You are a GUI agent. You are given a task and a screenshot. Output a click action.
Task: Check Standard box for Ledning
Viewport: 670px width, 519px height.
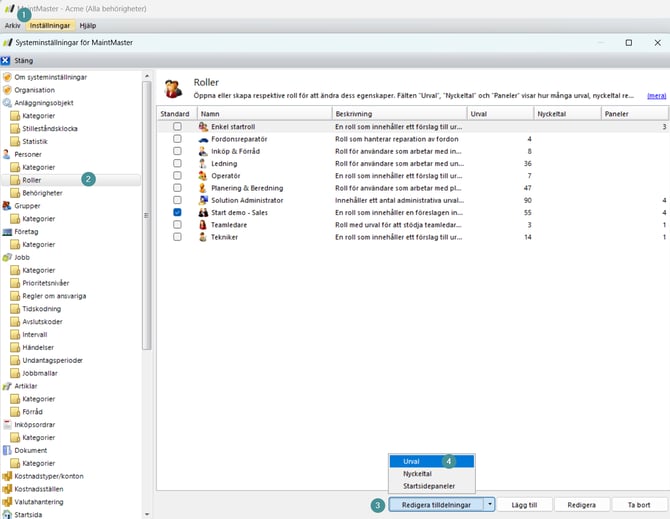click(x=177, y=163)
